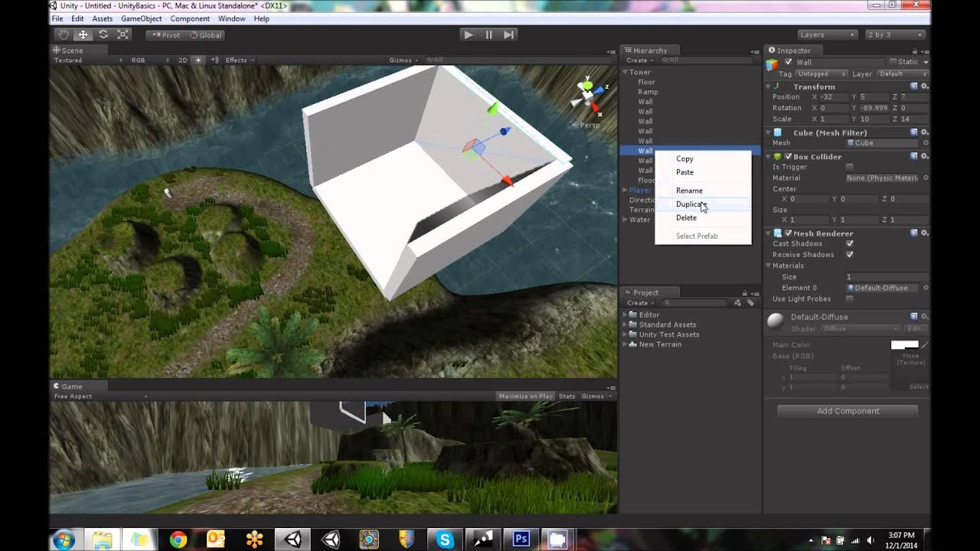Screen dimensions: 980x551
Task: Open the GameObject menu
Action: 141,18
